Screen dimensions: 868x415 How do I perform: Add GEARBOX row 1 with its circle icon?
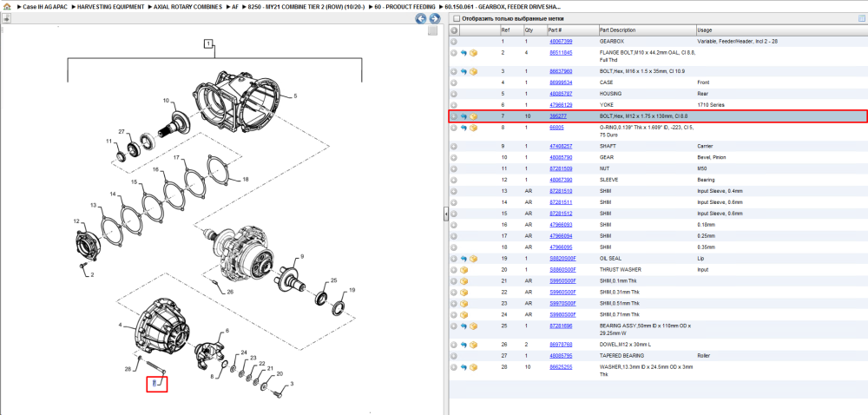coord(454,42)
